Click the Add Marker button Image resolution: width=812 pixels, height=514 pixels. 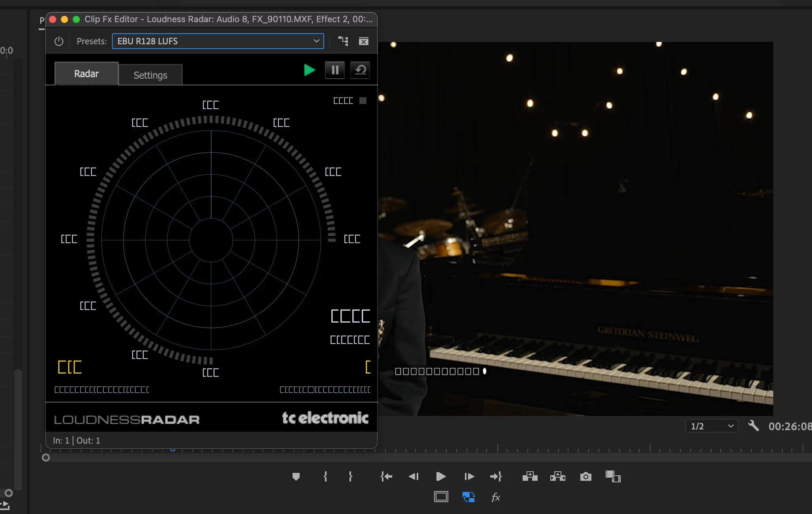pyautogui.click(x=296, y=476)
